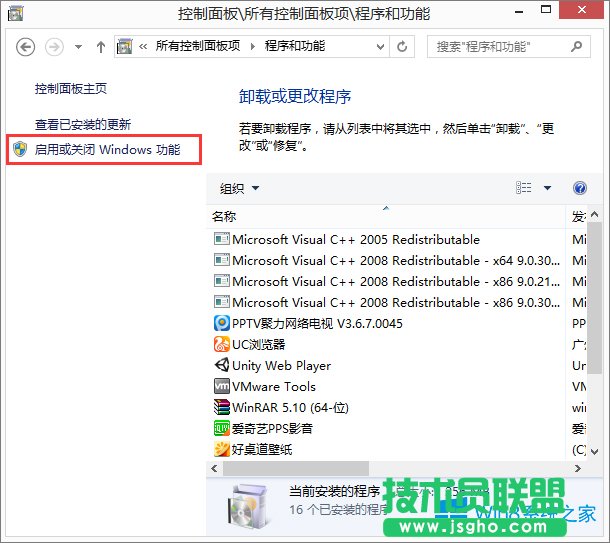Click the search magnifier icon

576,47
